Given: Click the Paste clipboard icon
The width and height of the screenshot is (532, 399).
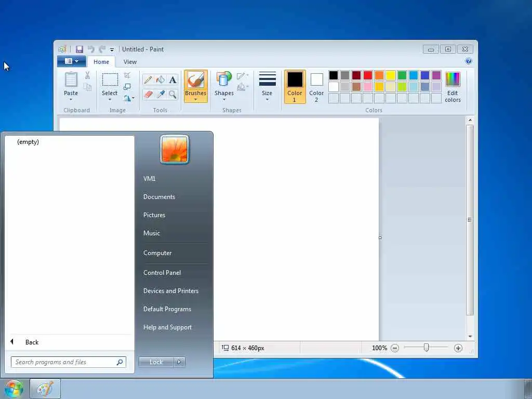Looking at the screenshot, I should pyautogui.click(x=71, y=79).
